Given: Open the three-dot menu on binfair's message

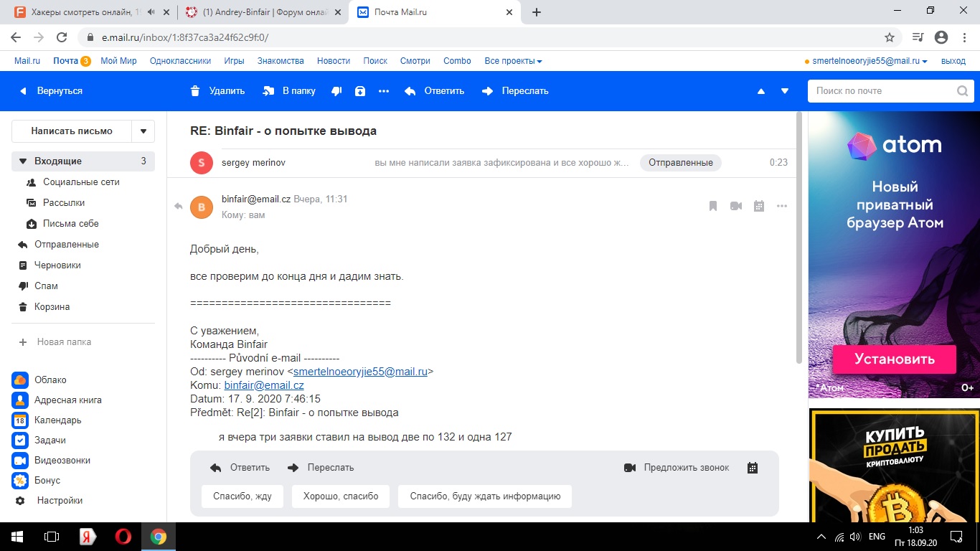Looking at the screenshot, I should [782, 207].
